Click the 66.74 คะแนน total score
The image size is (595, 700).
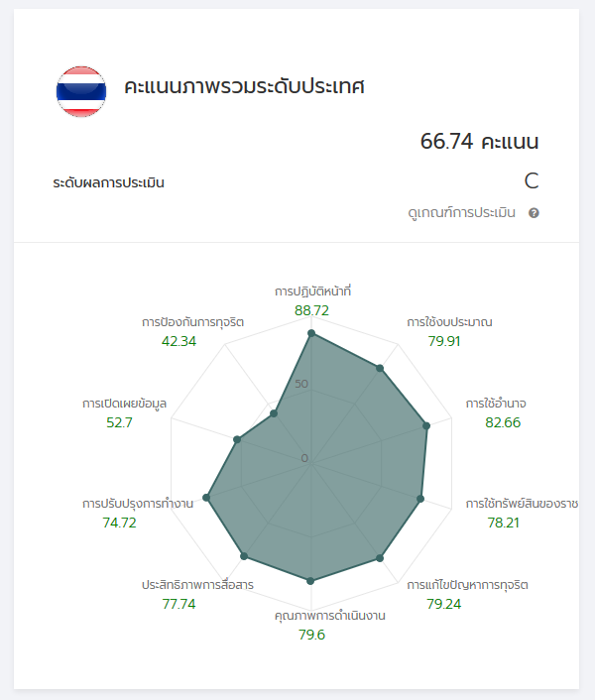(480, 142)
